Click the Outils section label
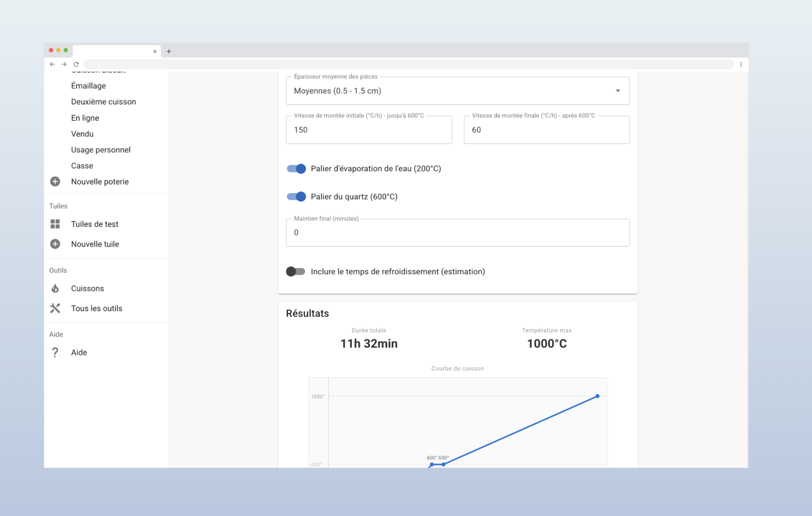The width and height of the screenshot is (812, 516). (x=58, y=270)
